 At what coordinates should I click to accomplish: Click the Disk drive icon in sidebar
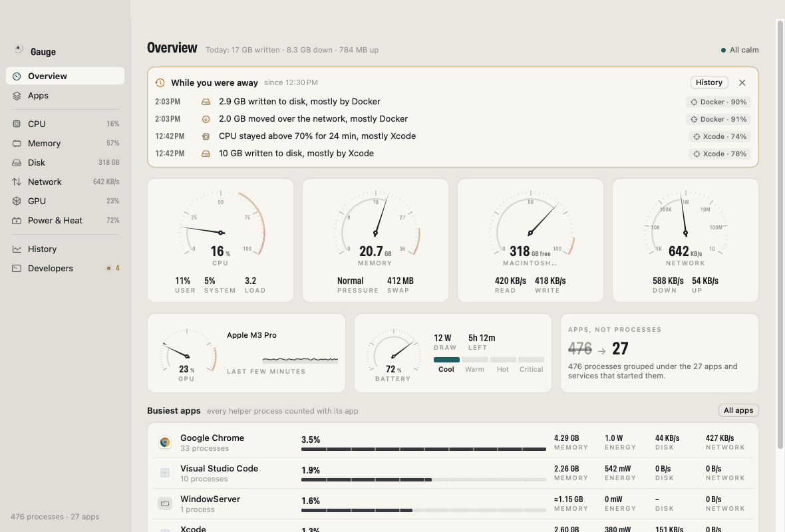(17, 163)
